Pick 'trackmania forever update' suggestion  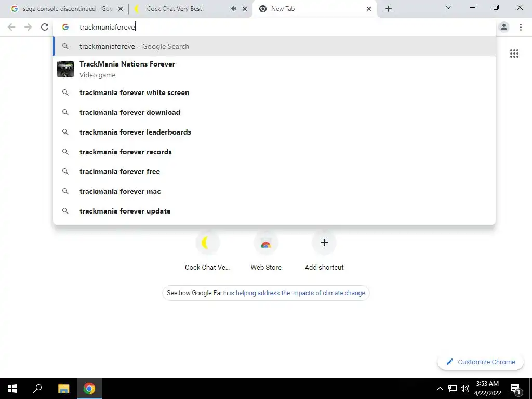coord(274,211)
